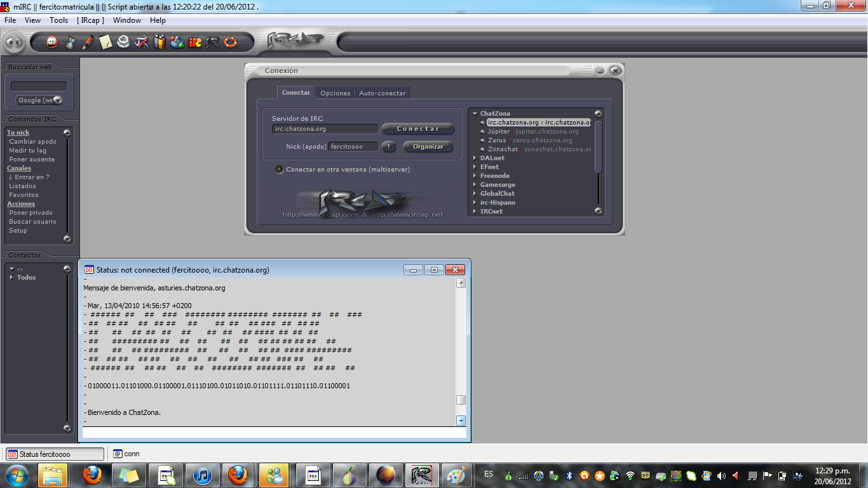The height and width of the screenshot is (488, 868).
Task: Select Júpiter server in ChatZona list
Action: click(x=533, y=132)
